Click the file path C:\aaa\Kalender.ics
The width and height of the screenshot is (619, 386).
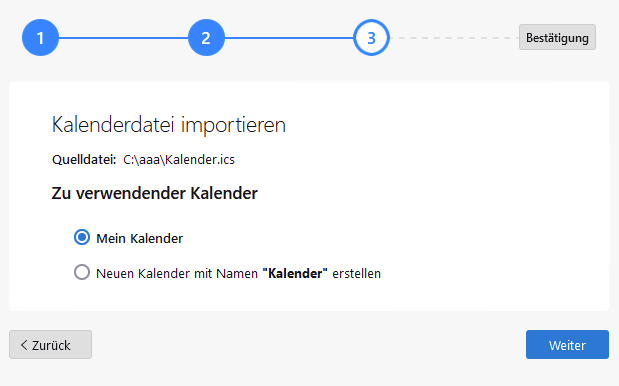179,160
